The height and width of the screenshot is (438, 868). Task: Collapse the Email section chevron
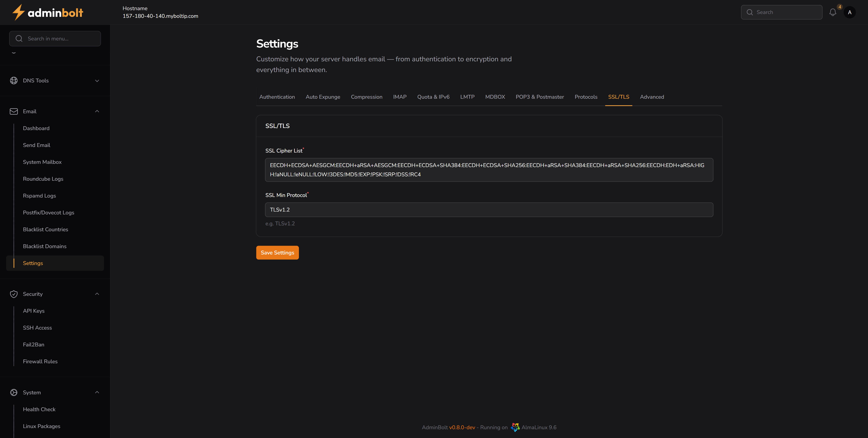97,112
